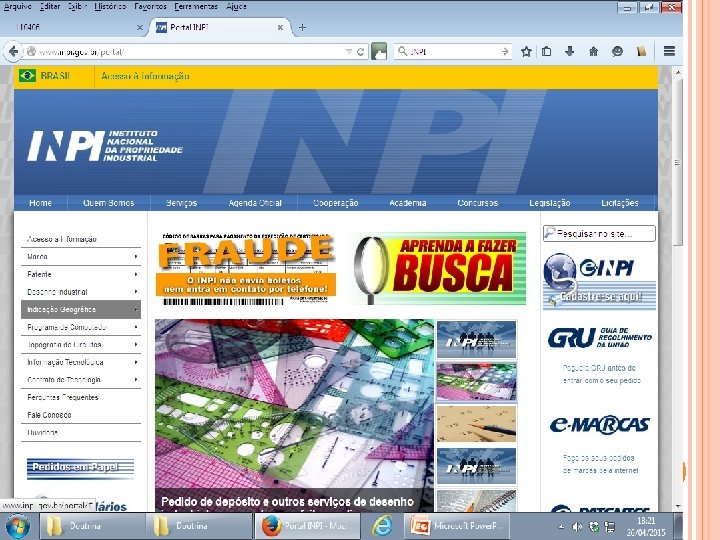This screenshot has width=720, height=540.
Task: Open Home in site navigation
Action: (40, 202)
